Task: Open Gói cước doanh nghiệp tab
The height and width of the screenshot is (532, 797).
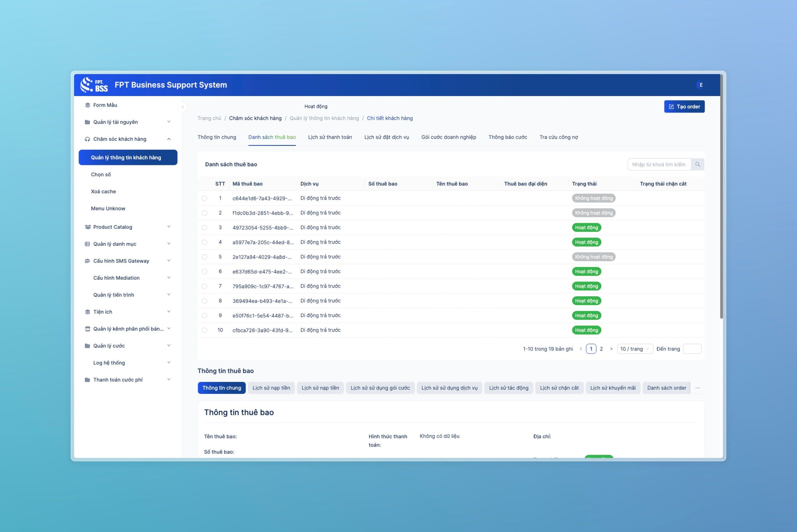Action: pyautogui.click(x=449, y=137)
